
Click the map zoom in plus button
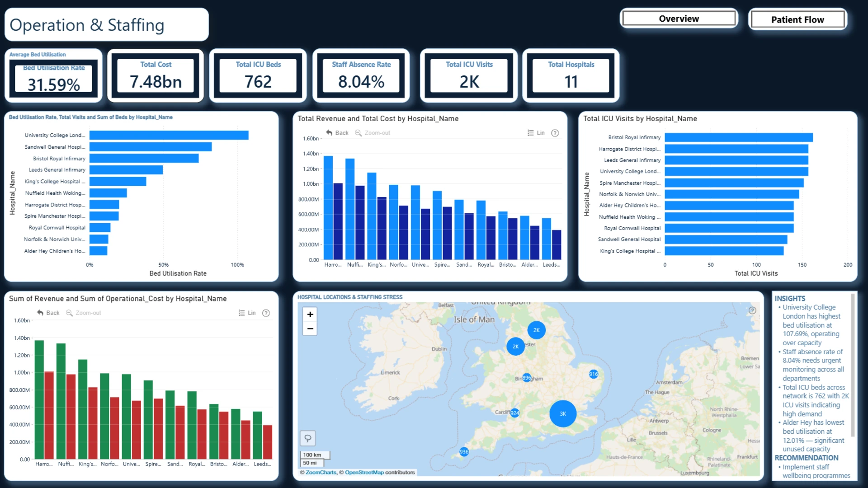click(310, 314)
